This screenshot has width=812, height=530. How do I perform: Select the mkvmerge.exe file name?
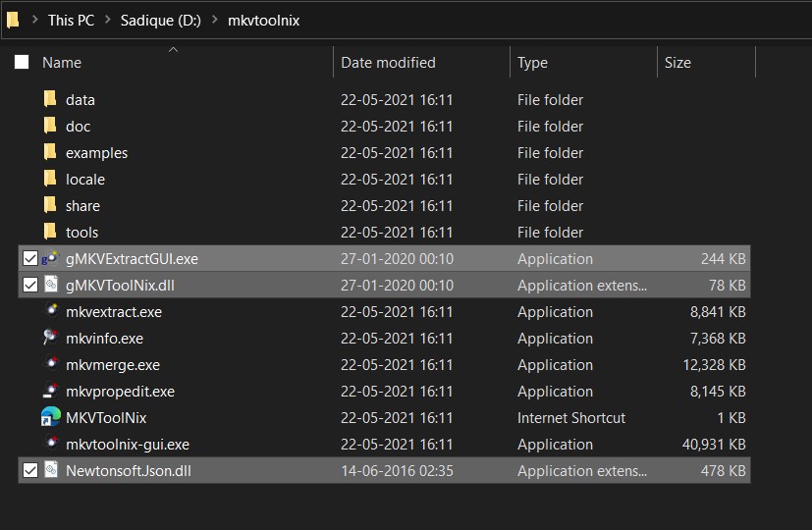(113, 365)
